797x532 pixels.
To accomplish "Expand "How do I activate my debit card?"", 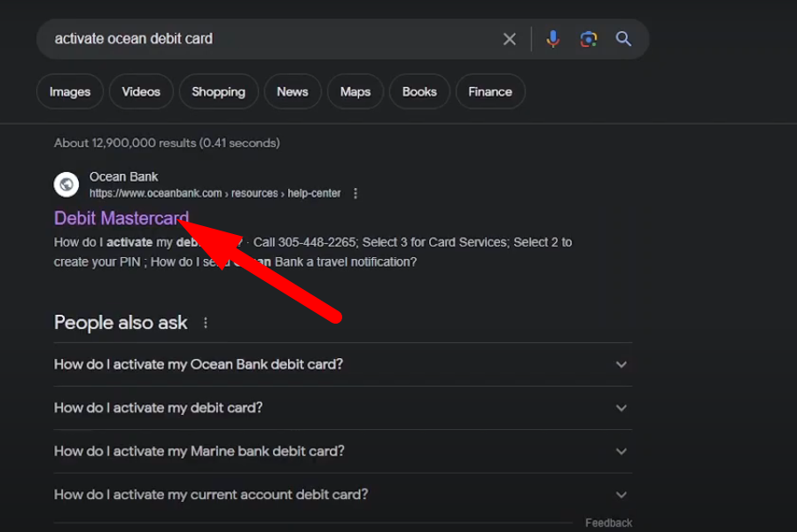I will 343,408.
